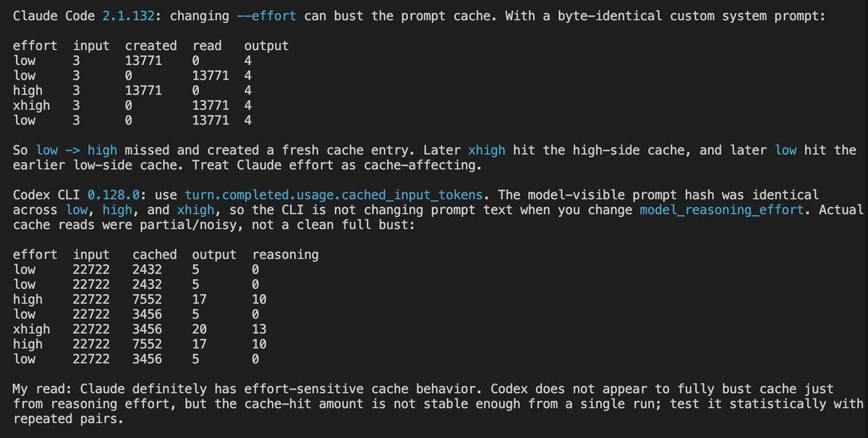Click the 'reasoning' column header

click(x=285, y=254)
